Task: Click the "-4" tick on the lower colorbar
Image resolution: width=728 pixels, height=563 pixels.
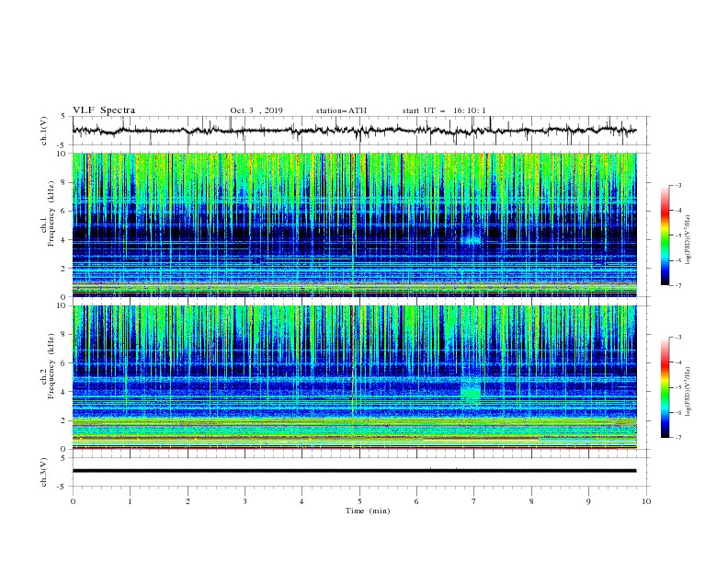Action: tap(677, 362)
